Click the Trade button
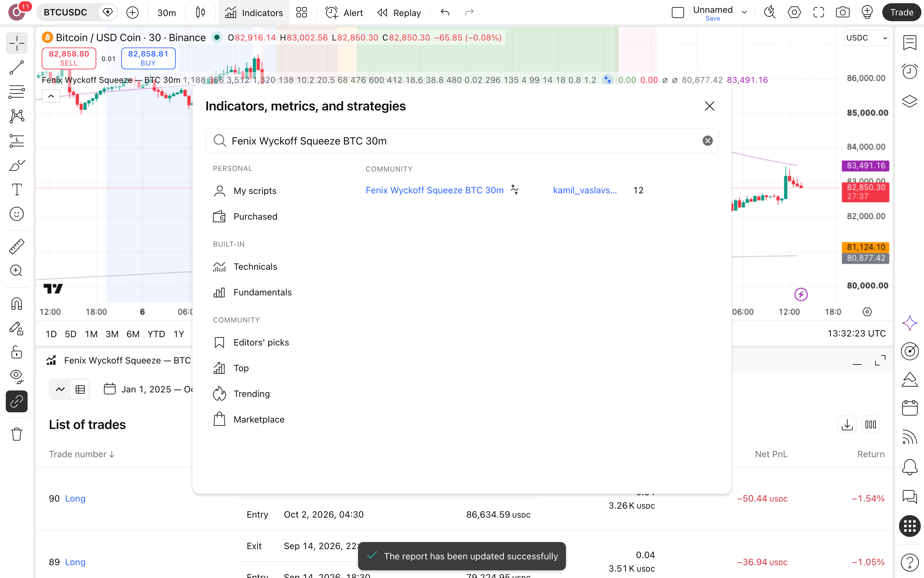 click(x=902, y=13)
